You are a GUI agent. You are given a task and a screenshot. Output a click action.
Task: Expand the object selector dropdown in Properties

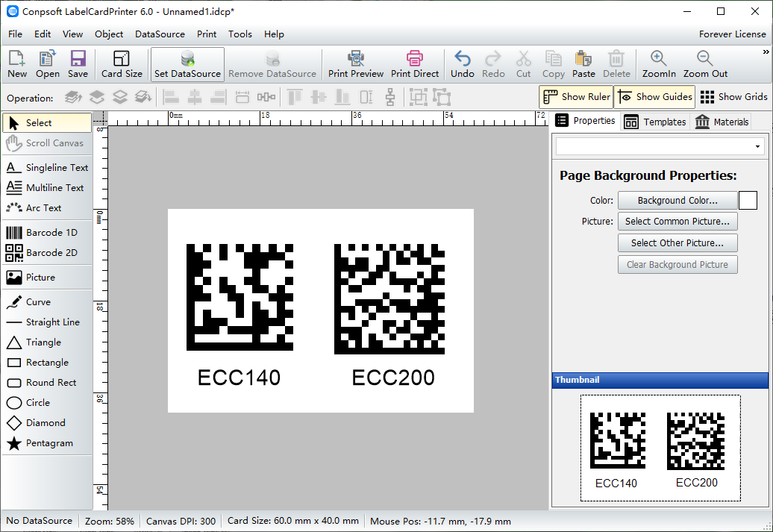757,146
